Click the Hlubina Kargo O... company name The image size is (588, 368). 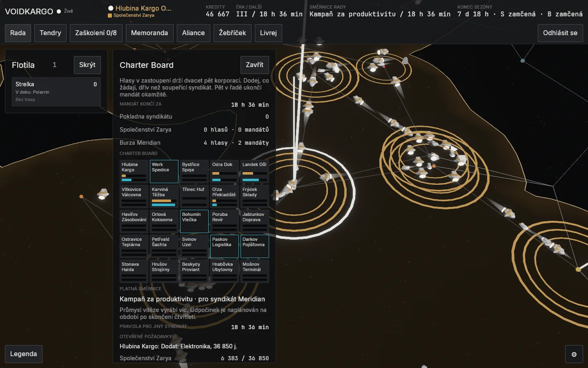[x=143, y=8]
